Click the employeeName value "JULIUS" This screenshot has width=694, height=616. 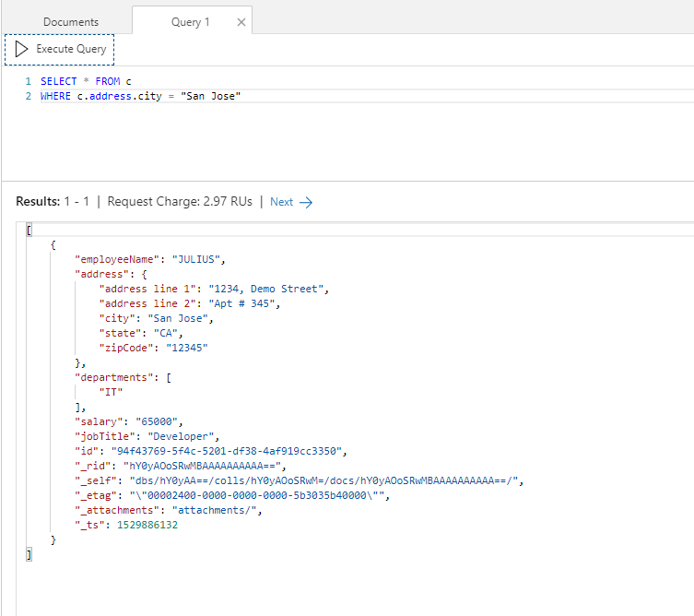click(198, 259)
